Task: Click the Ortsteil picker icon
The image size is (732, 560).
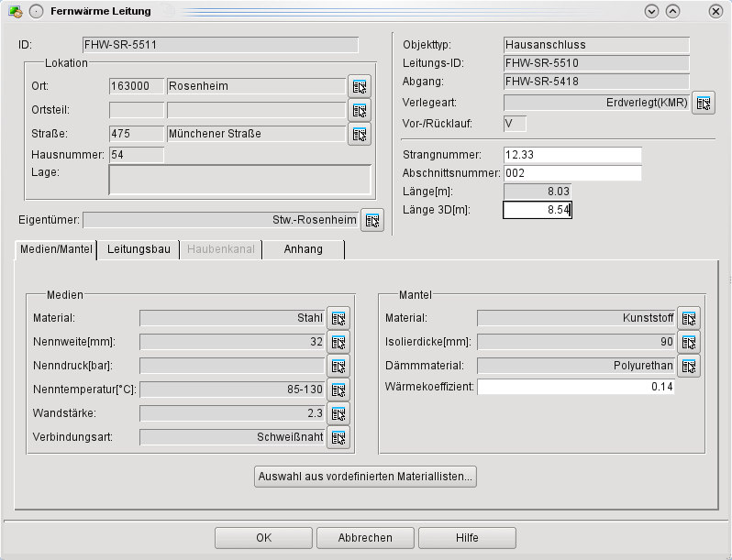Action: pos(360,110)
